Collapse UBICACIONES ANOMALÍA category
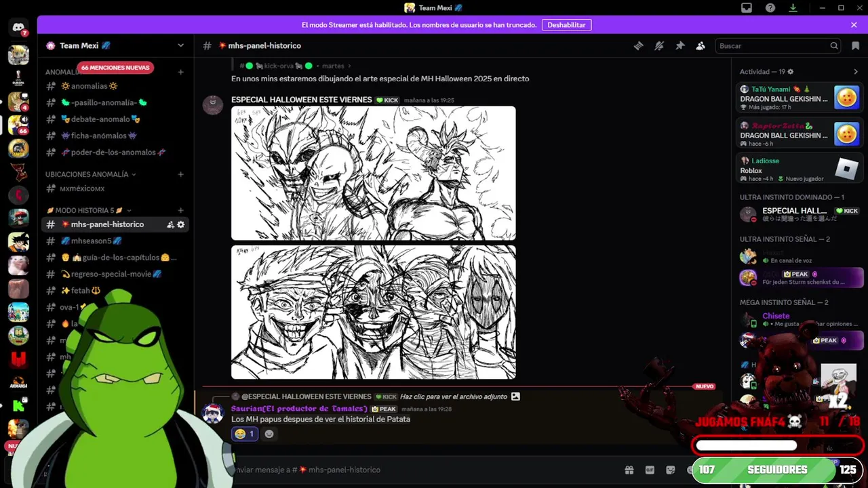The image size is (868, 488). pyautogui.click(x=90, y=174)
